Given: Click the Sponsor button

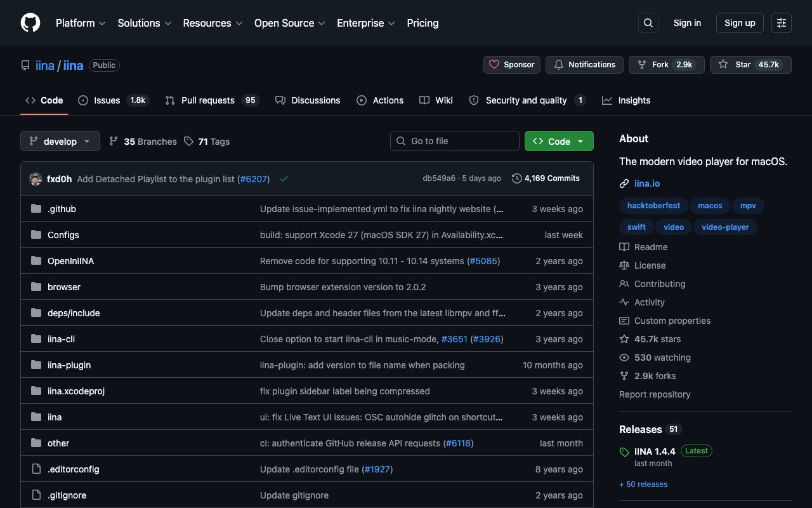Looking at the screenshot, I should [512, 65].
